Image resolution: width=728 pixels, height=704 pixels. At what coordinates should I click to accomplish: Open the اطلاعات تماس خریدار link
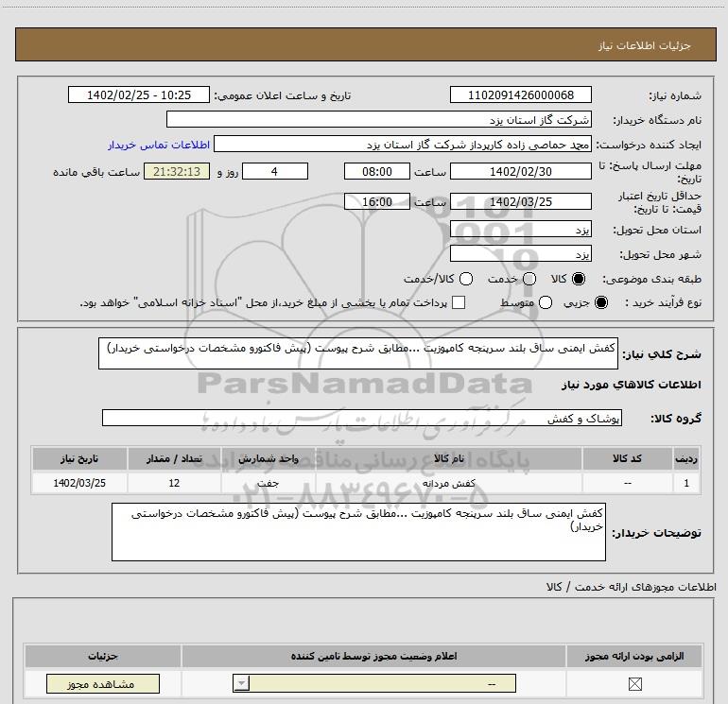159,145
